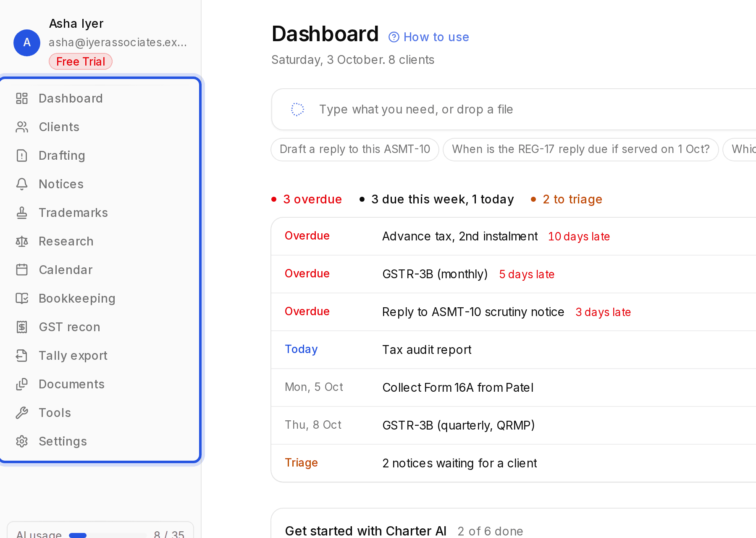Click the 'Asha Iyer' account name

tap(76, 24)
